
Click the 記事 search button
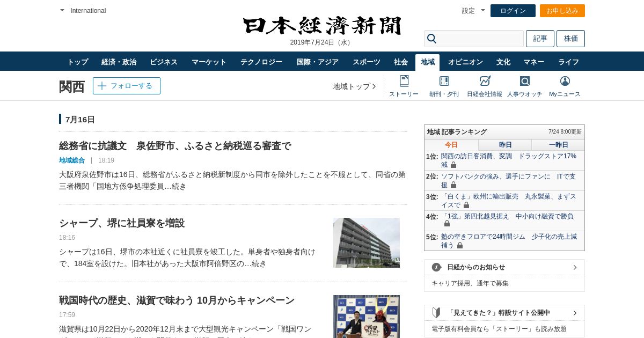tap(540, 39)
